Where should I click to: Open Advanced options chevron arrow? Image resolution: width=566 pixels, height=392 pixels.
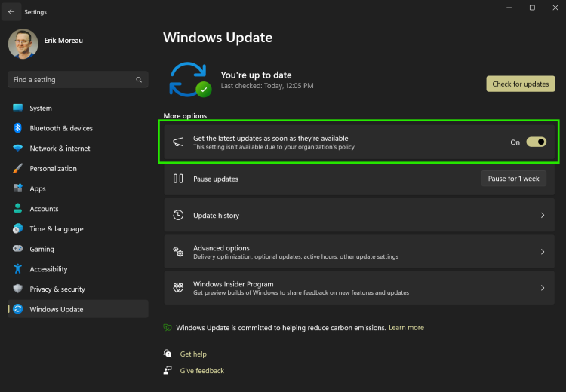coord(542,252)
